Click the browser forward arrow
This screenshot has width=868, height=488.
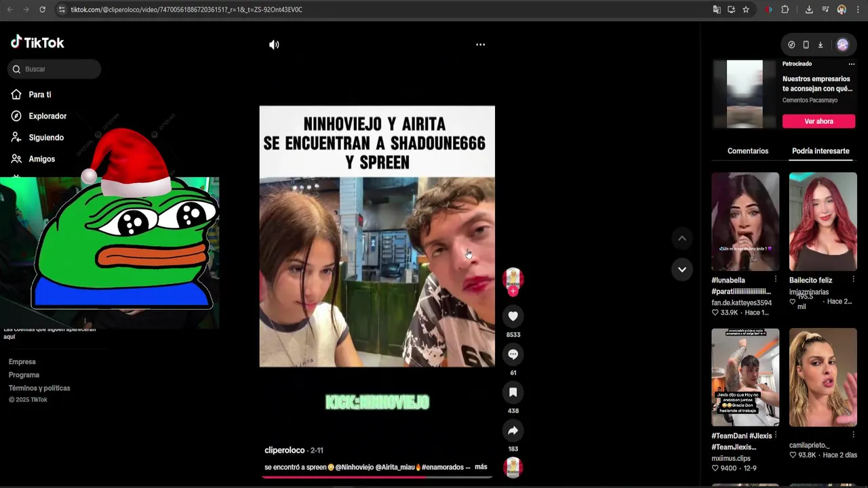point(26,9)
